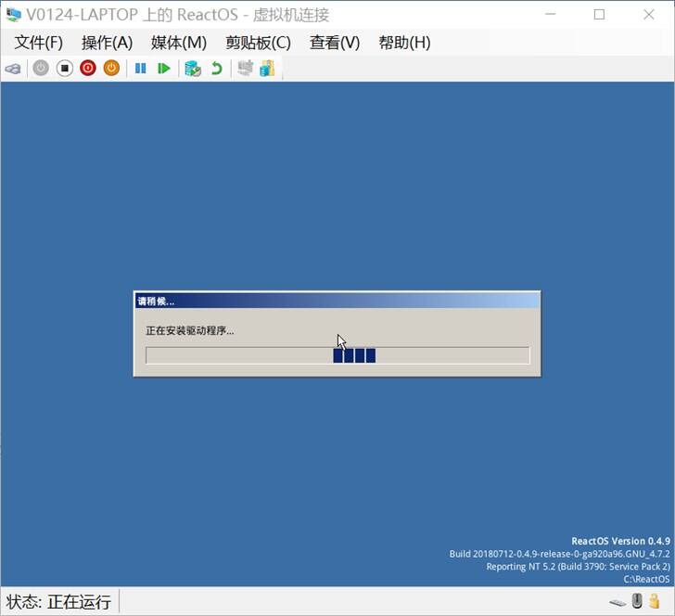Click the 请稍候... dialog title bar
The width and height of the screenshot is (675, 616).
pos(337,302)
